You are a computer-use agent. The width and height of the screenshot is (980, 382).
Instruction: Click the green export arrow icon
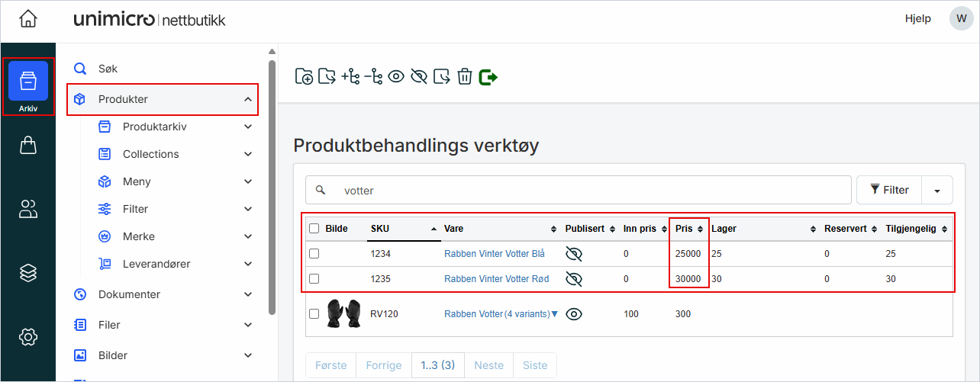[x=488, y=76]
